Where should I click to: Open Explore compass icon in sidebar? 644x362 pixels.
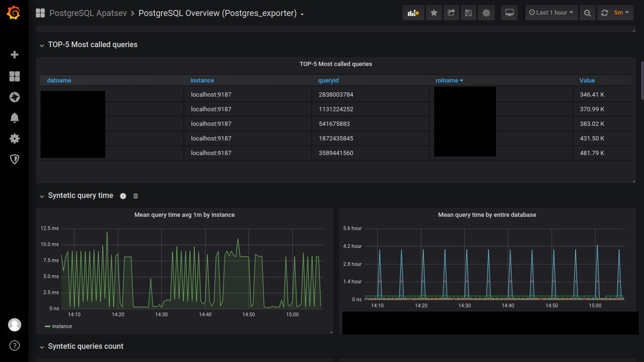coord(15,97)
